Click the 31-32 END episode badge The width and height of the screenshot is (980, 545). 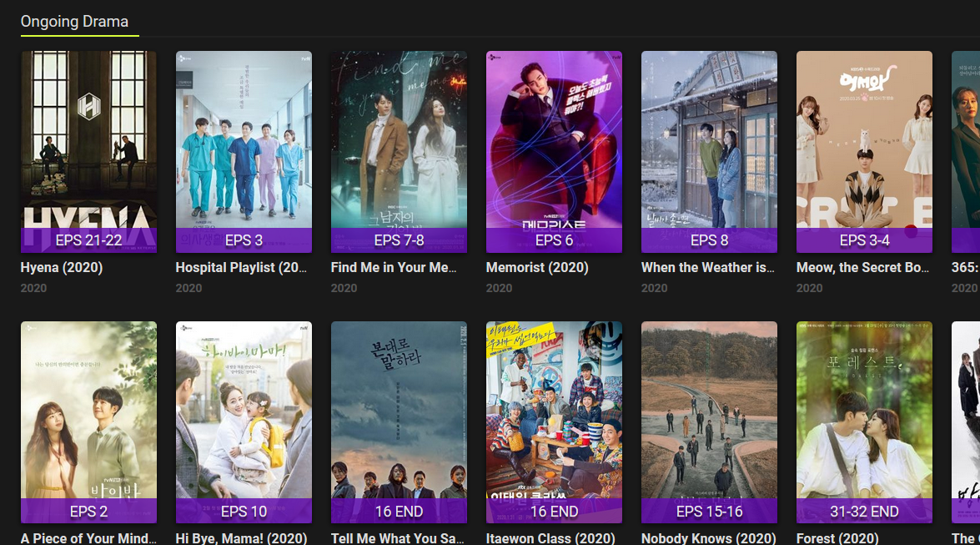[x=864, y=512]
